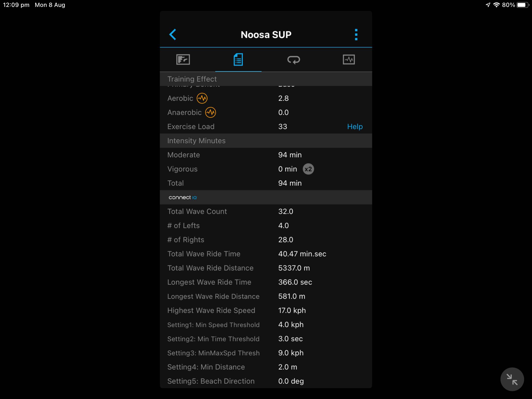Open the laps tab icon
Screen dimensions: 532x399
(294, 60)
